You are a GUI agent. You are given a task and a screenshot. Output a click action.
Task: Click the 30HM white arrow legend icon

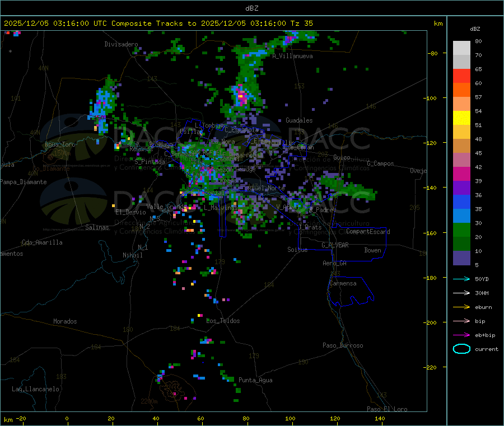tap(461, 293)
